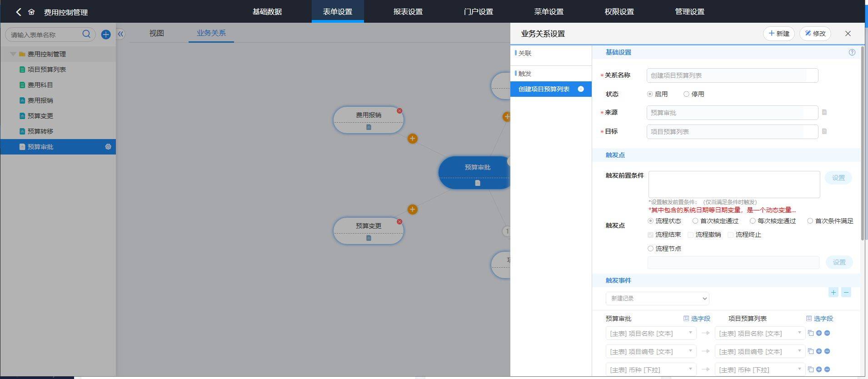This screenshot has width=868, height=379.
Task: Open the form picker icon beside 目标
Action: pyautogui.click(x=824, y=131)
